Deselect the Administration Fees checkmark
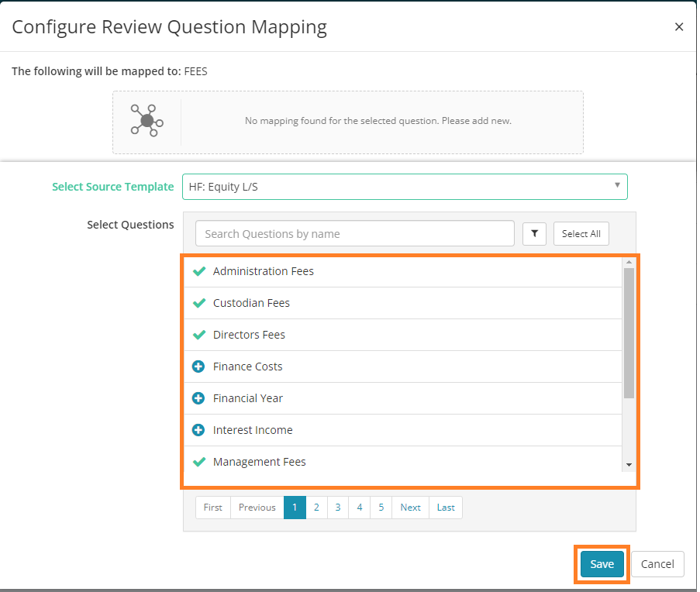The width and height of the screenshot is (700, 592). pos(199,270)
